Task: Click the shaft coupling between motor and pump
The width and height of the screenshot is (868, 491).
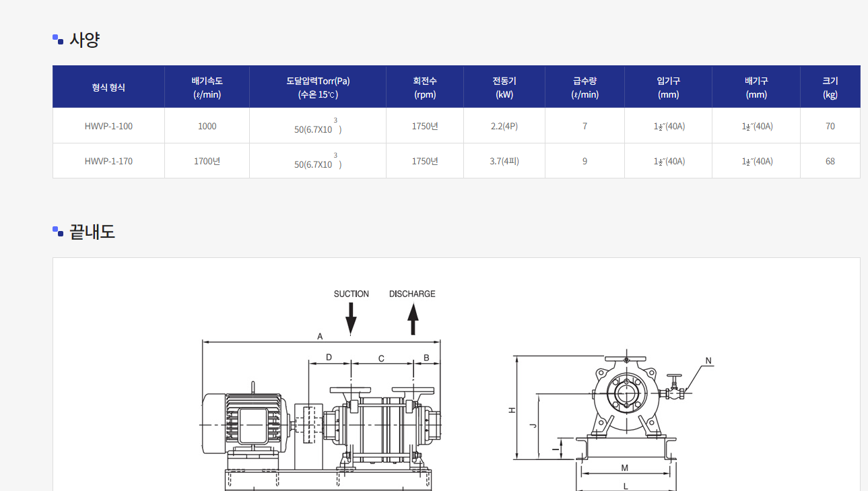Action: [309, 425]
